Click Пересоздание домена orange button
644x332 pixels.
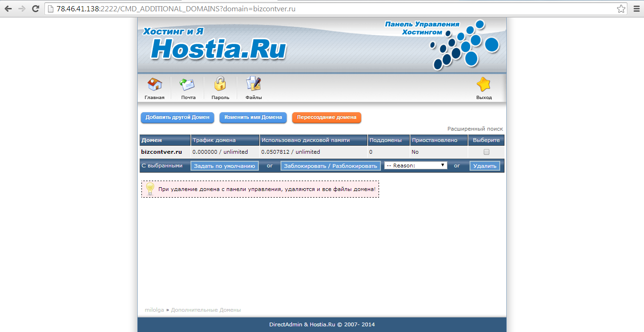[327, 117]
